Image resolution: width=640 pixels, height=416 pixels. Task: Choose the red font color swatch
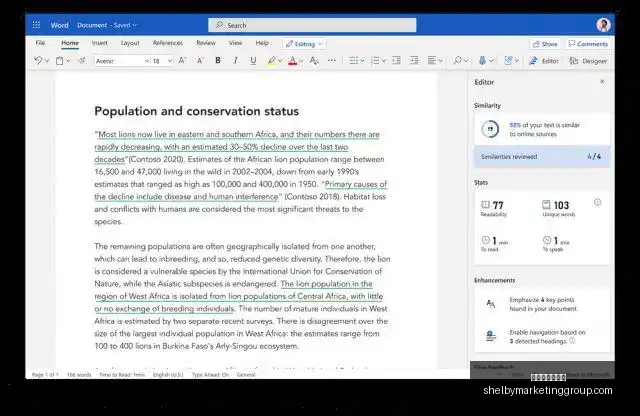pyautogui.click(x=292, y=61)
